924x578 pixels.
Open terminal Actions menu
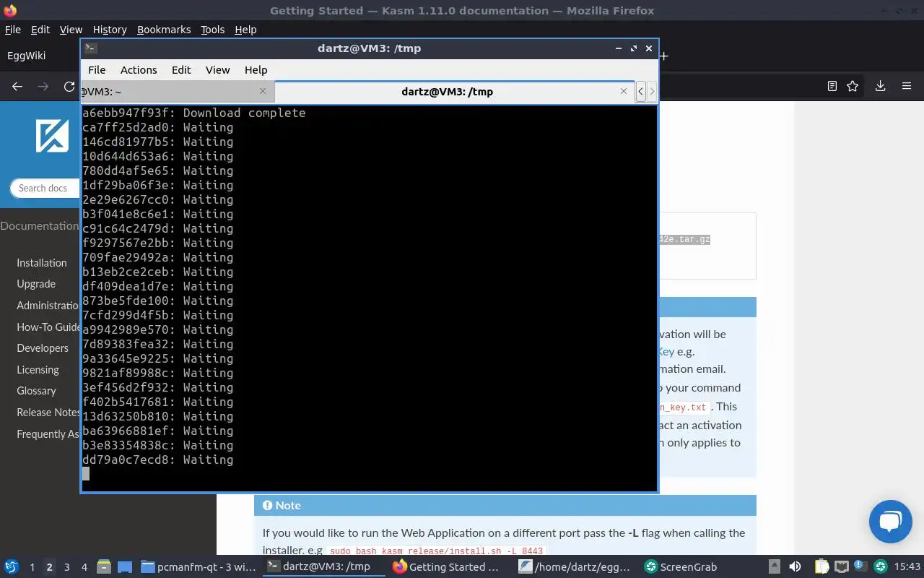click(139, 70)
